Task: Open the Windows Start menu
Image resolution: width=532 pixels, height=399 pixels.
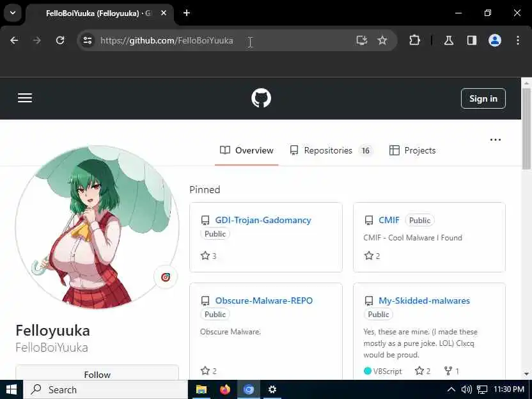Action: click(12, 389)
